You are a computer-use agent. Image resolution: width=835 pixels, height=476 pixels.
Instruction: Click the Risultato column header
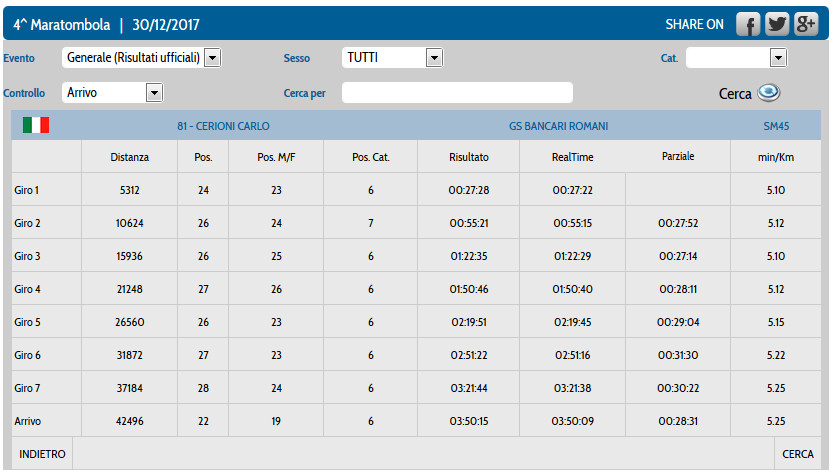tap(469, 157)
